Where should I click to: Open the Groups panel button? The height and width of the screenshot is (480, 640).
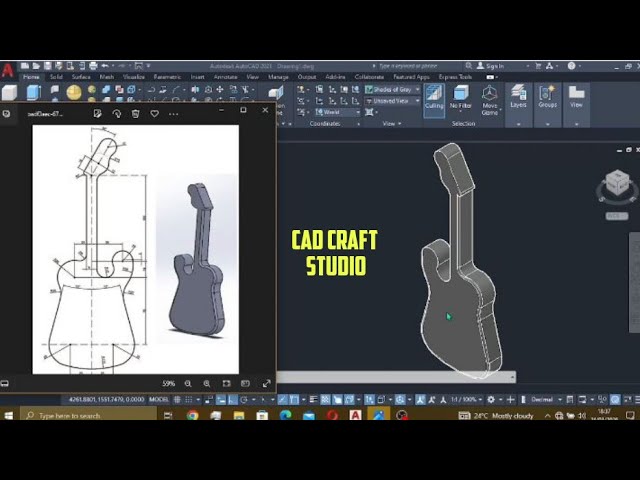[x=547, y=97]
